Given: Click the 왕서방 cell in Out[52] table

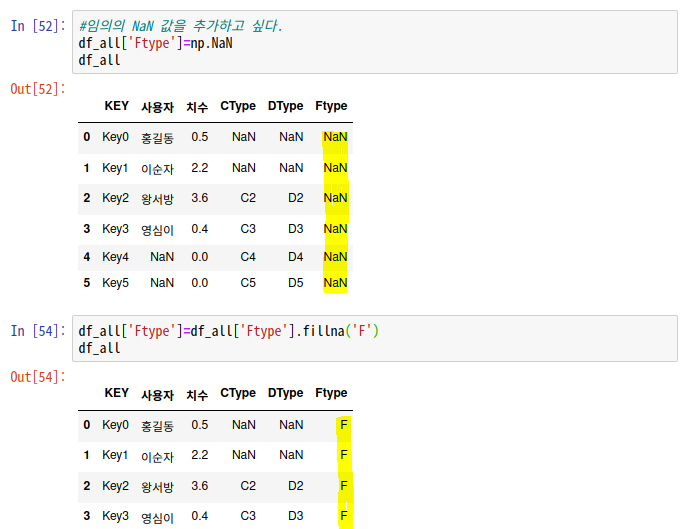Looking at the screenshot, I should pyautogui.click(x=158, y=199).
